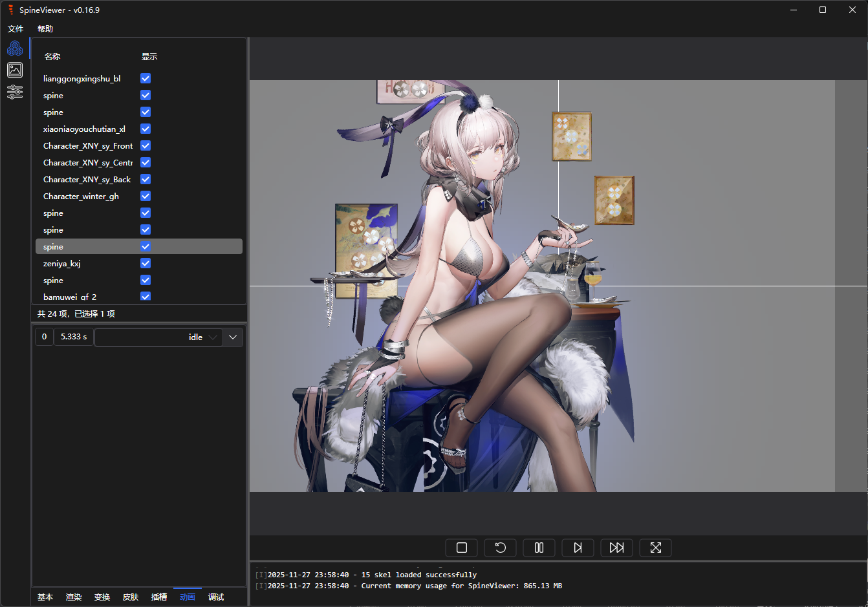The image size is (868, 607).
Task: Select the Character_XNY_sy_Centr item name
Action: click(88, 162)
